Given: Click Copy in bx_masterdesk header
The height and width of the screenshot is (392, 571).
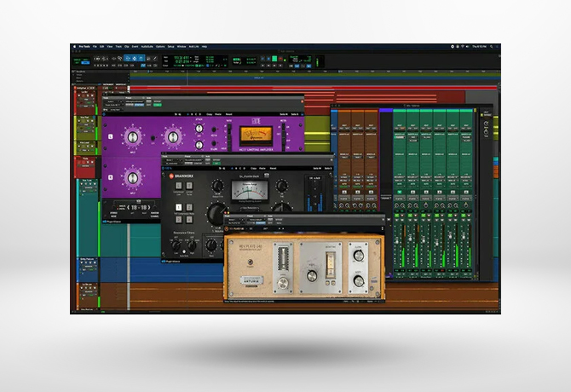Looking at the screenshot, I should [254, 169].
